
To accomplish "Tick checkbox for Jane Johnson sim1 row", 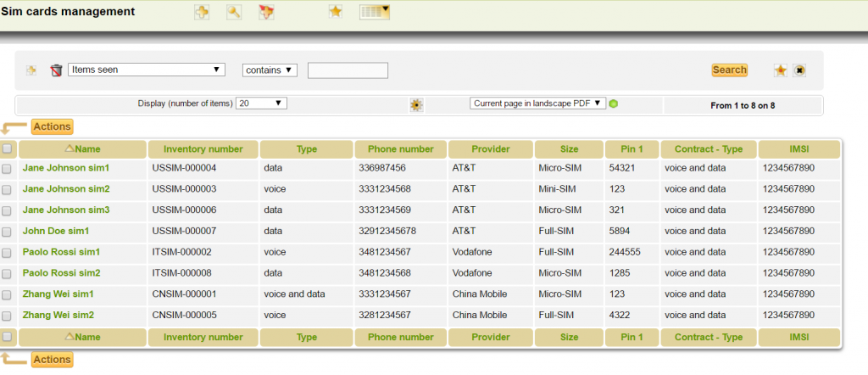I will coord(7,169).
